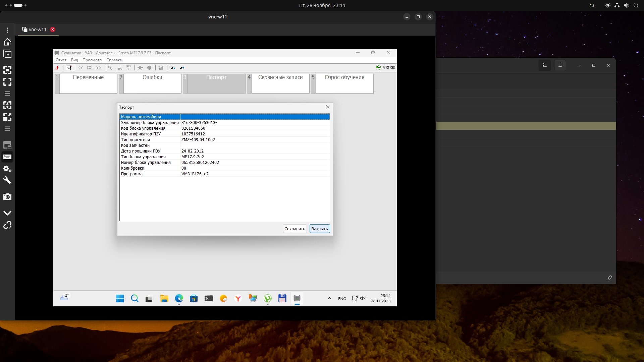The image size is (644, 362).
Task: Open Microsoft Edge from the taskbar
Action: (x=179, y=298)
